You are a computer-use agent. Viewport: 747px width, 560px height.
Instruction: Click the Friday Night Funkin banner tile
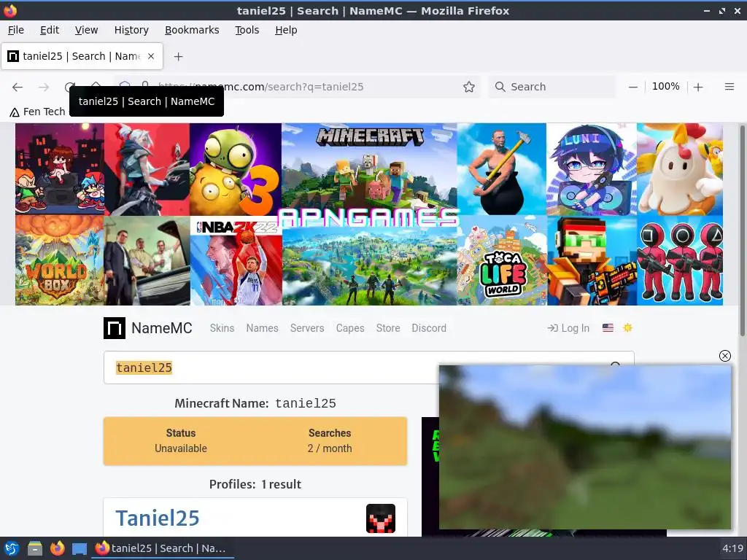60,169
